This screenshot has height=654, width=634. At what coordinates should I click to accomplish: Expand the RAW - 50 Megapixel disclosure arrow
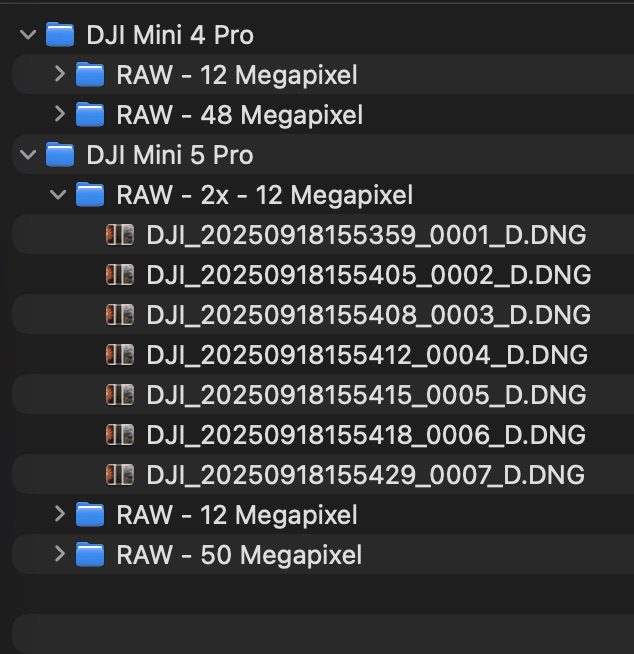click(59, 554)
